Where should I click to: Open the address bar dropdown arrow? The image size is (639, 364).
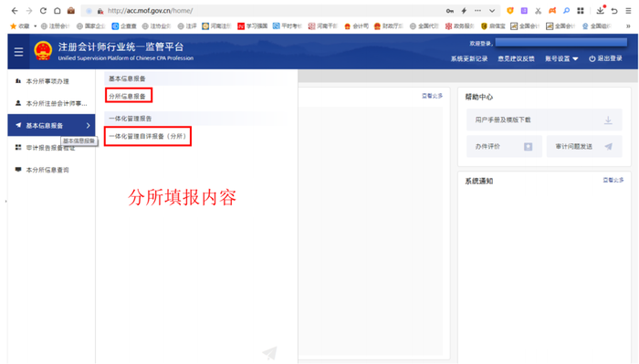tap(492, 11)
